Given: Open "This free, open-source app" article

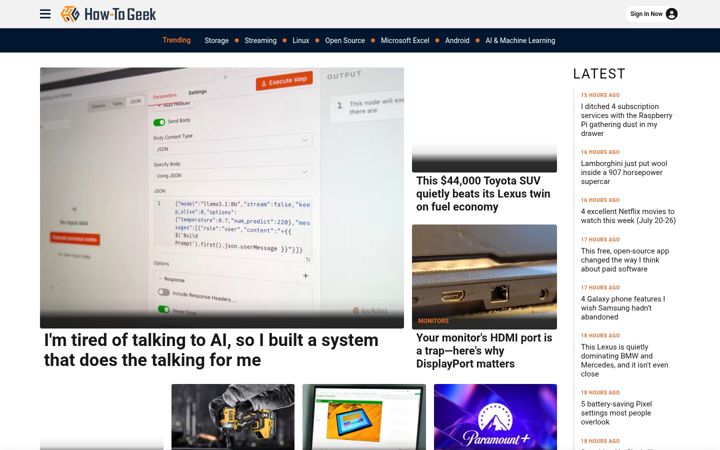Looking at the screenshot, I should point(624,260).
